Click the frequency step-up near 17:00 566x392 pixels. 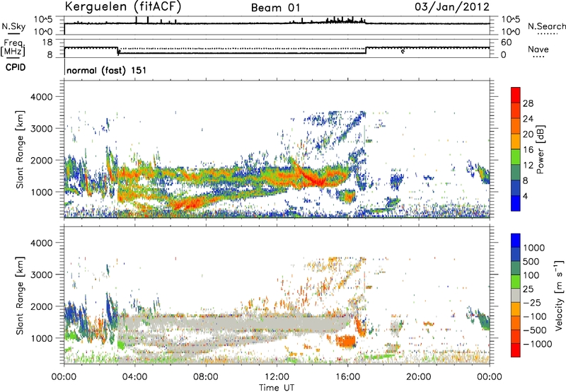366,50
